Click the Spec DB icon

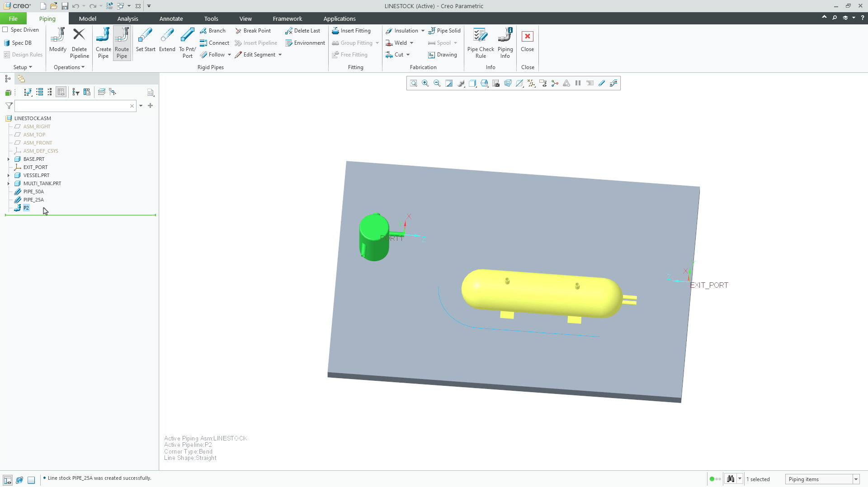pos(7,43)
